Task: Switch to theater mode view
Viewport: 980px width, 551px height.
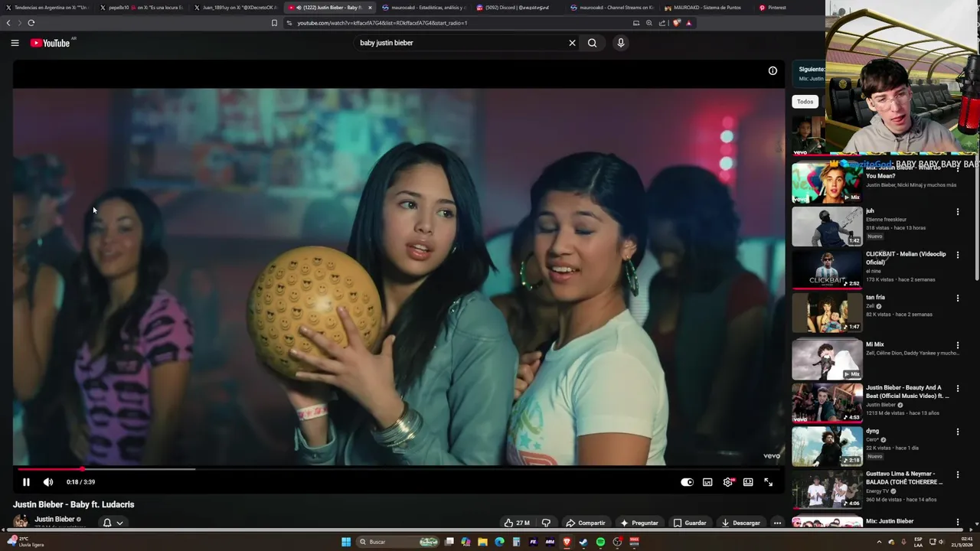Action: (748, 482)
